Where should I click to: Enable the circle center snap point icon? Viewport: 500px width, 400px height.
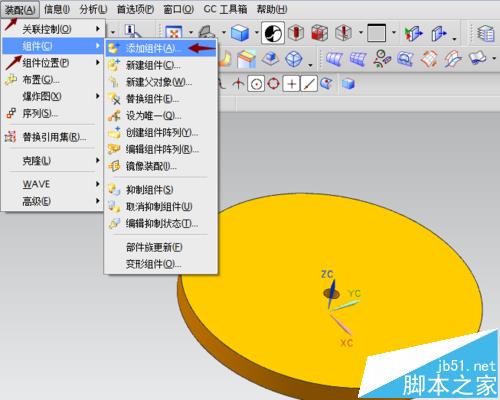(256, 84)
